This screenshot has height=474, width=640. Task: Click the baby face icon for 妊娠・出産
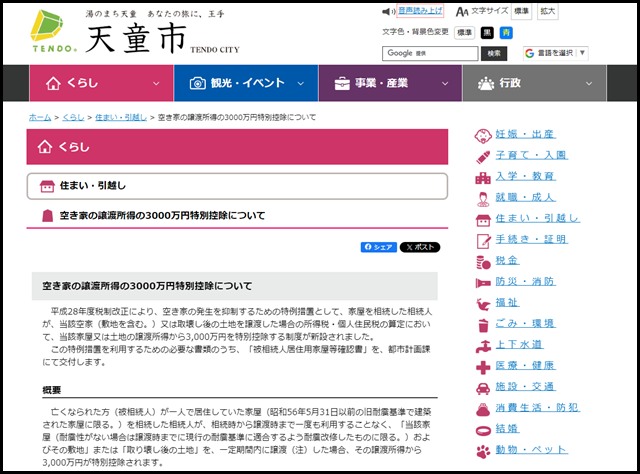(x=483, y=136)
